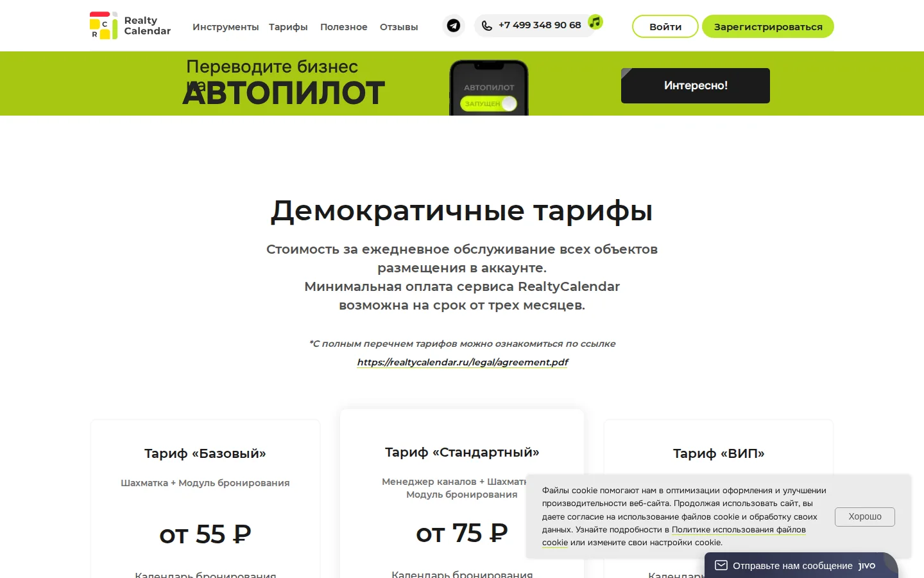Click the phone image in the banner

click(x=489, y=88)
